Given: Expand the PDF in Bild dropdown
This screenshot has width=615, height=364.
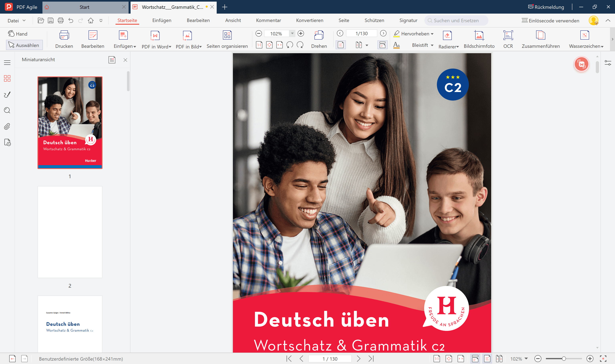Looking at the screenshot, I should pyautogui.click(x=200, y=47).
